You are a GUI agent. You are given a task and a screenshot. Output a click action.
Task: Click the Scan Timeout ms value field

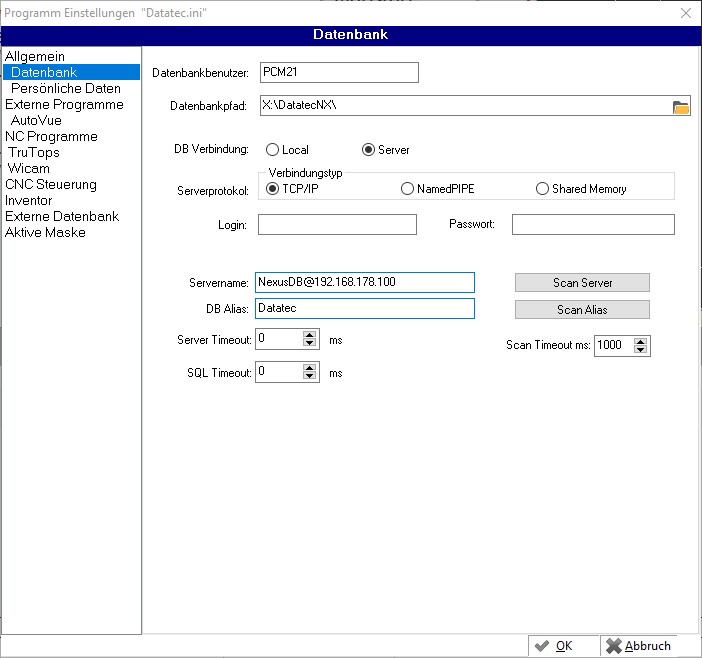pyautogui.click(x=614, y=346)
